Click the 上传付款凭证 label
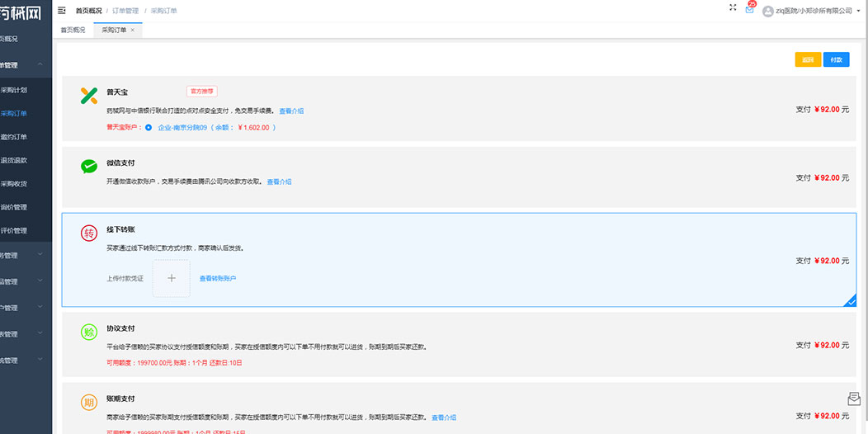The height and width of the screenshot is (434, 868). pos(125,278)
